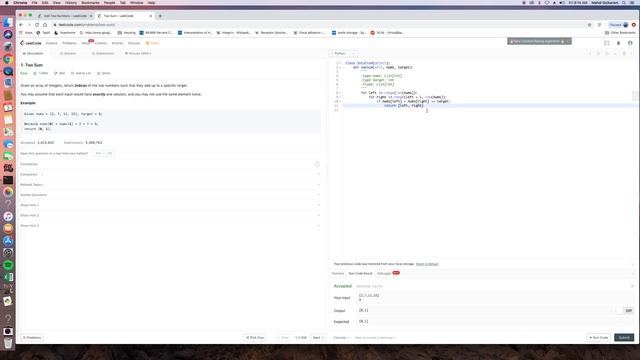640x360 pixels.
Task: Click the Chrome address bar
Action: click(x=318, y=25)
